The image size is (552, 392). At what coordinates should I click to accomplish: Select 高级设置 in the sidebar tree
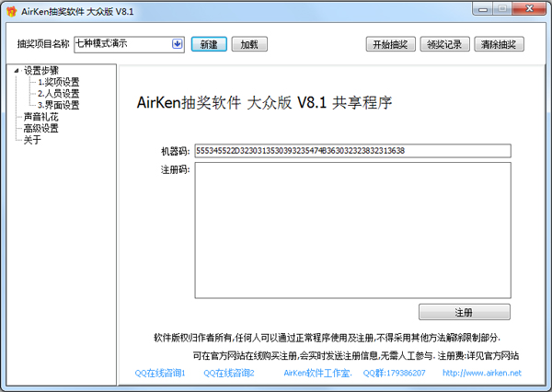tap(40, 128)
